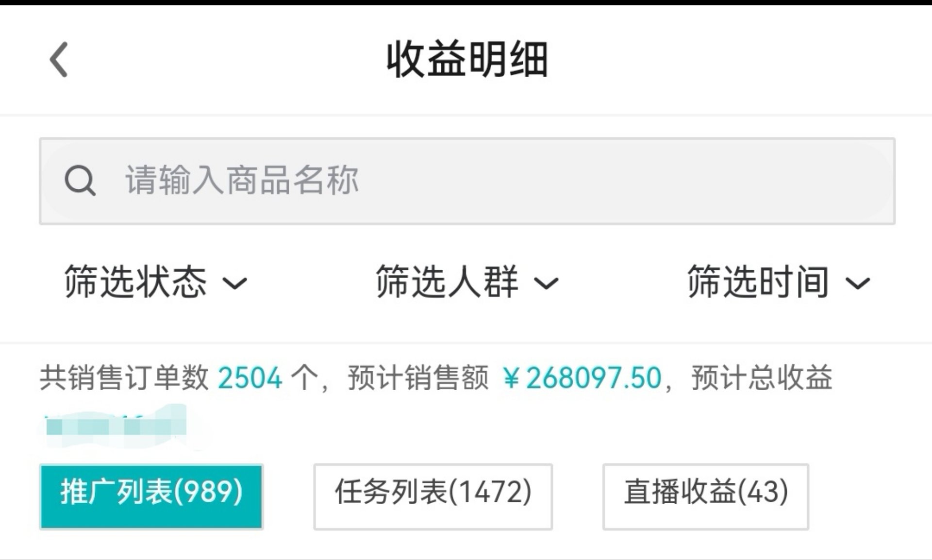Open the 筛选人群 filter dropdown
The height and width of the screenshot is (560, 932).
pyautogui.click(x=447, y=281)
